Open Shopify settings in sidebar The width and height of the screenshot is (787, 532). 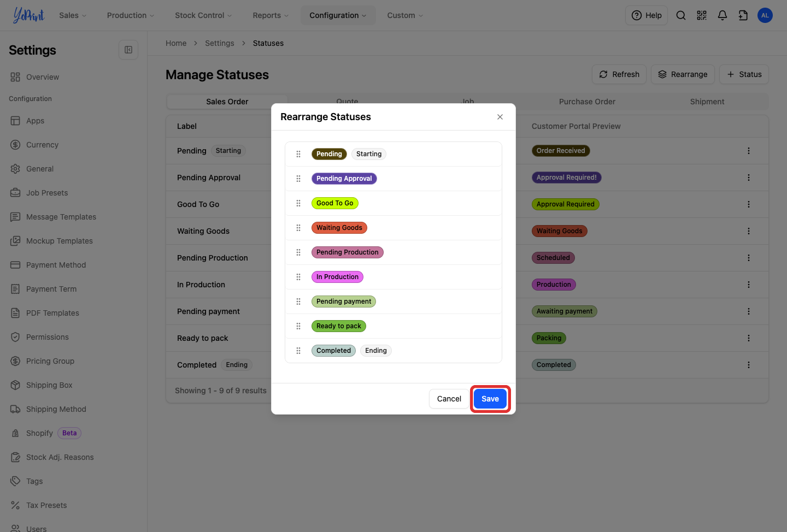point(39,433)
